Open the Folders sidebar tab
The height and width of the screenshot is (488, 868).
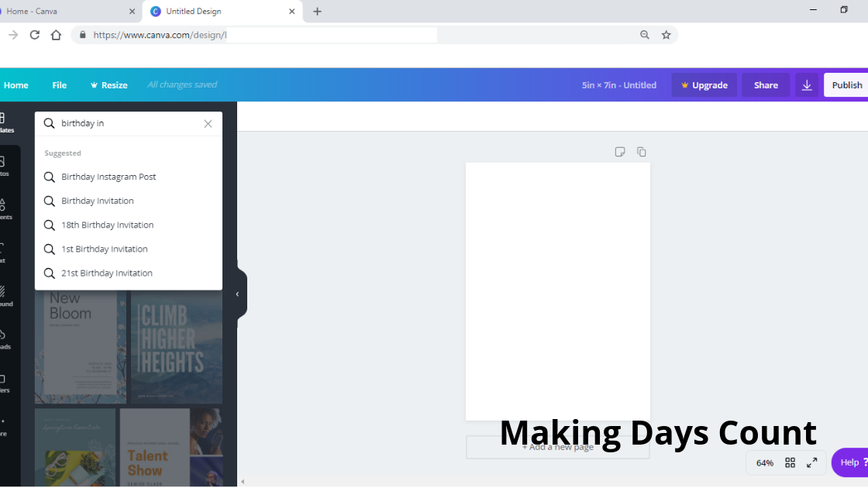pos(5,383)
